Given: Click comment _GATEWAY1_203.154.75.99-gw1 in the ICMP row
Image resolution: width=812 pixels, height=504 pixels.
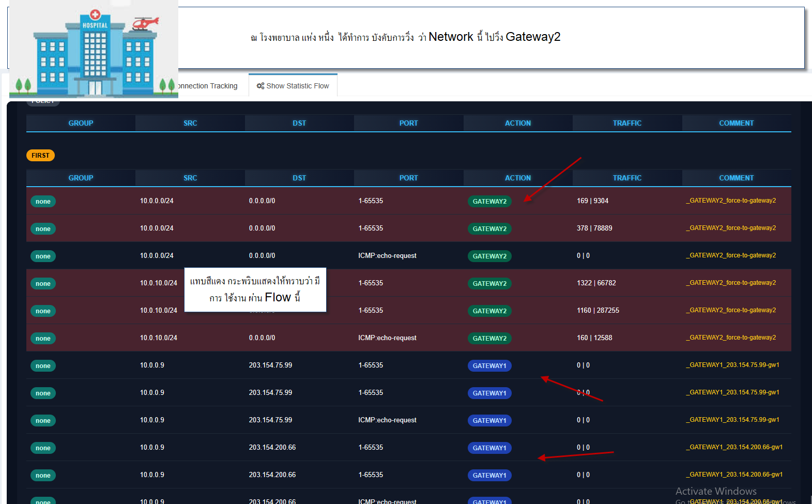Looking at the screenshot, I should tap(732, 420).
